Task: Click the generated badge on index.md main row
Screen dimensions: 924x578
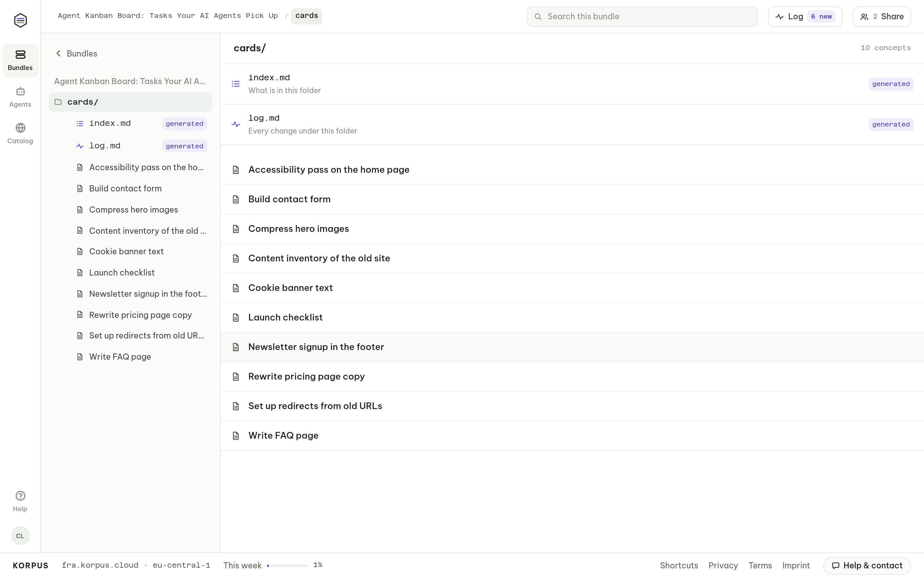Action: coord(891,84)
